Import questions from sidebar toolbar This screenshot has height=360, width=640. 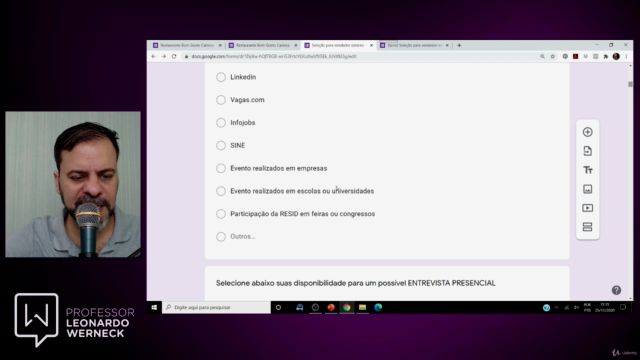point(587,151)
